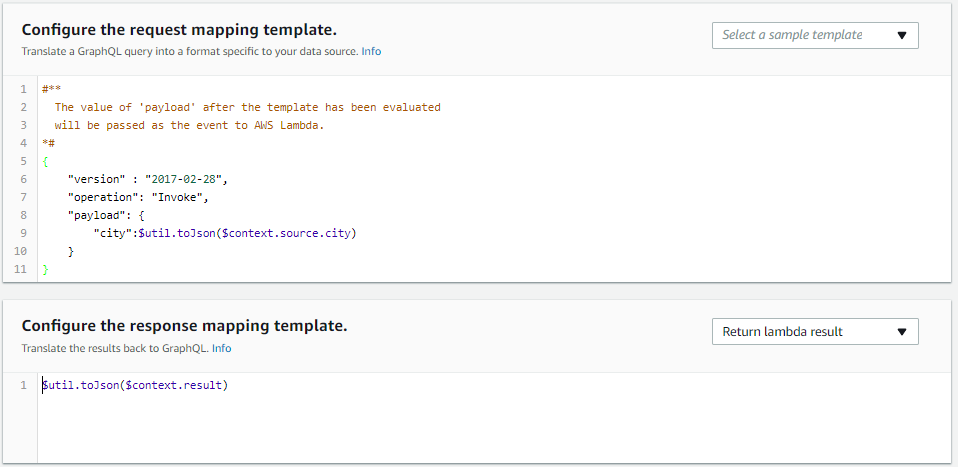Click the comment line 'The value of 'payload' after the template has been evaluated'
Screen dimensions: 958x468
[247, 107]
